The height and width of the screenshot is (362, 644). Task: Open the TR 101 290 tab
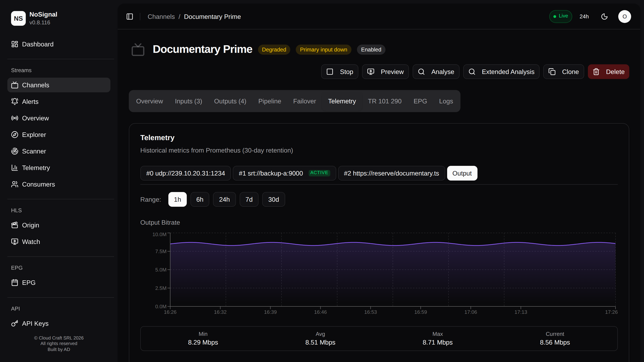(385, 101)
